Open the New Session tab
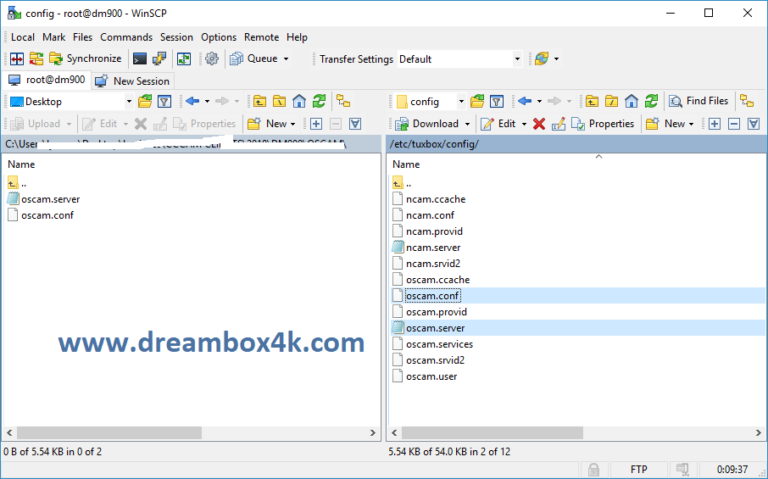This screenshot has height=479, width=768. [x=132, y=81]
